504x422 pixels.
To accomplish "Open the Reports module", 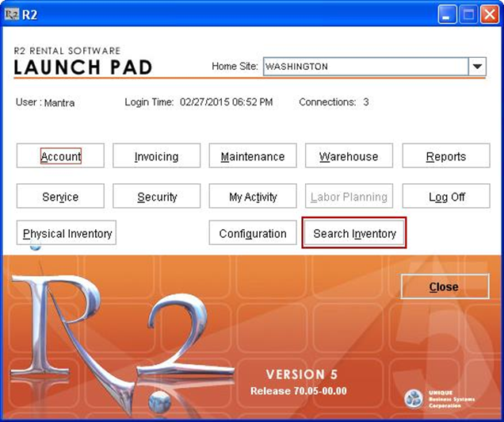I will tap(446, 155).
